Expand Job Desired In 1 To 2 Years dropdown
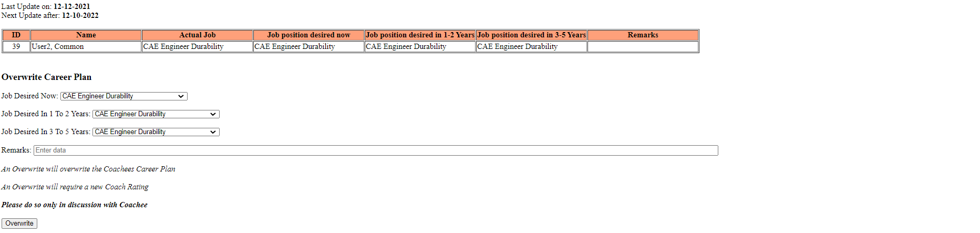Viewport: 980px width, 233px height. 156,114
